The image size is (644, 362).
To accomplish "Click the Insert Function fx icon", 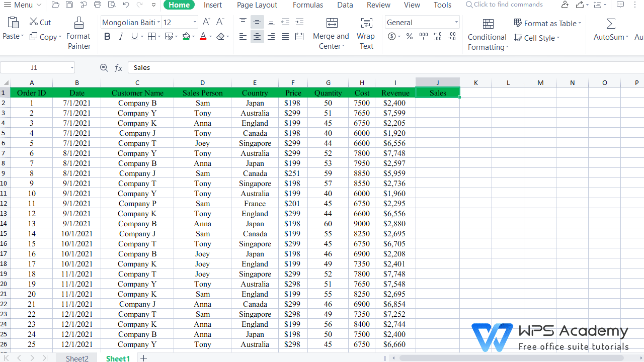I will tap(118, 67).
